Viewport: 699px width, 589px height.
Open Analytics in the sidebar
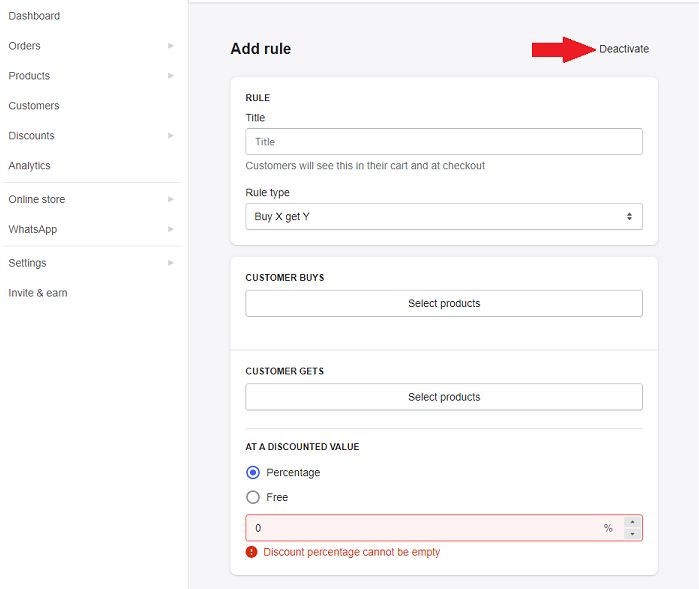click(x=29, y=165)
